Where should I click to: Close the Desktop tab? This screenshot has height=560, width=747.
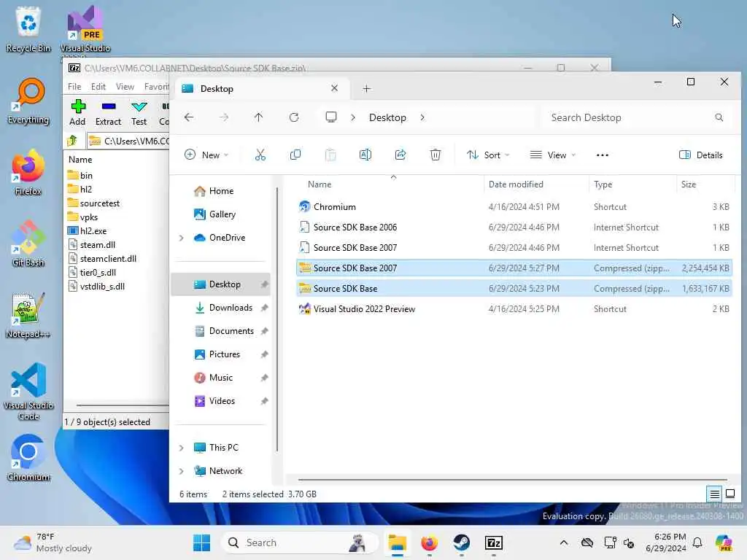pos(334,88)
